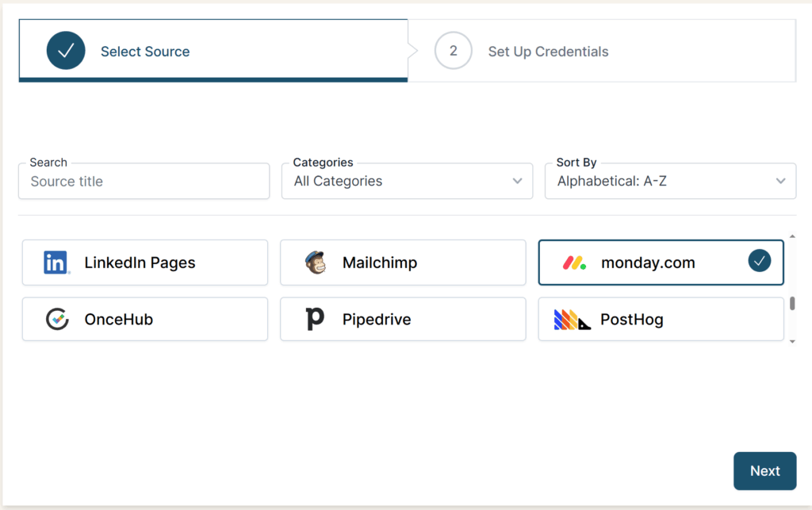Focus the Source title search field
Image resolution: width=812 pixels, height=510 pixels.
pos(144,182)
